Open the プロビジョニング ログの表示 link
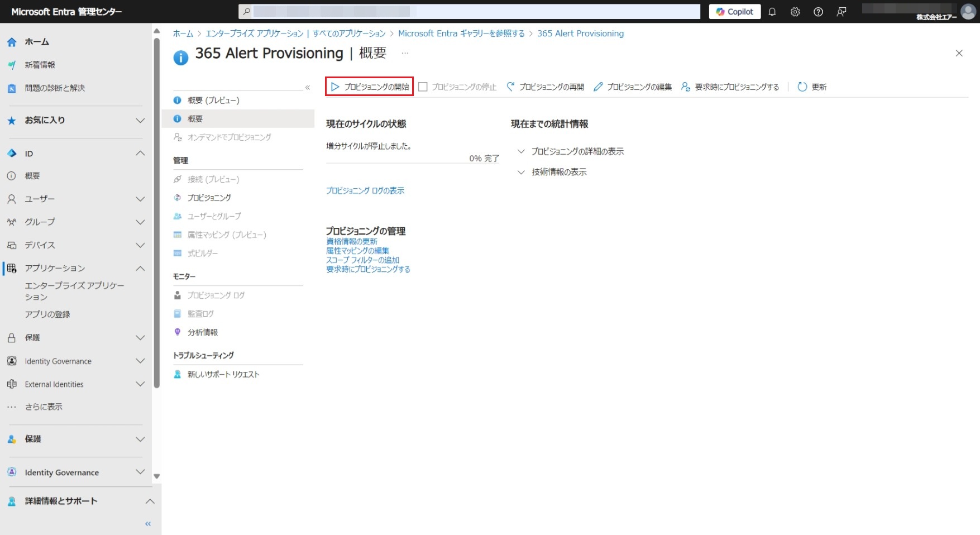The image size is (980, 535). (365, 190)
